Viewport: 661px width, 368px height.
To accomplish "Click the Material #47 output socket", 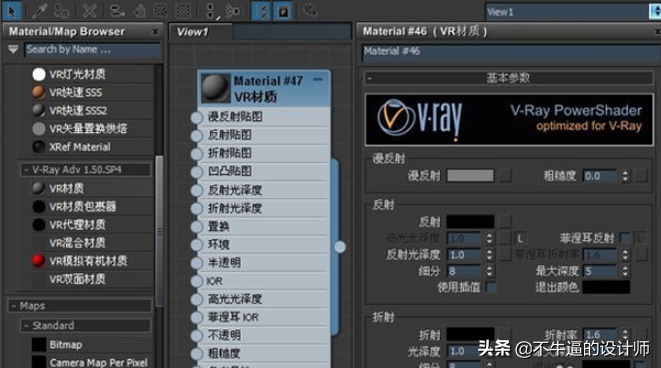I will point(340,247).
